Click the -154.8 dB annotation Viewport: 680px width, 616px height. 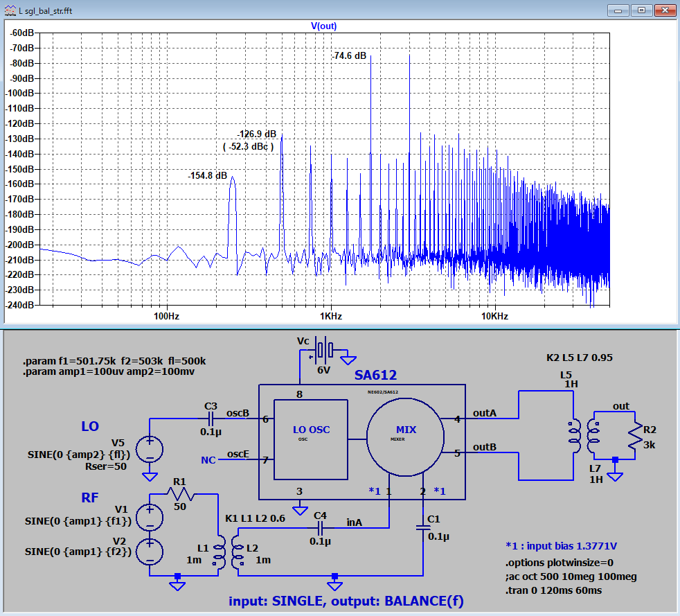(x=207, y=176)
